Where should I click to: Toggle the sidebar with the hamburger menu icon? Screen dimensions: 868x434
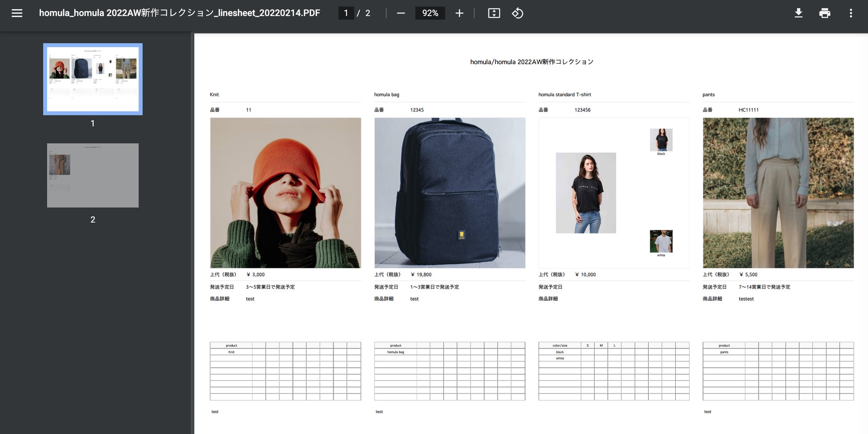click(x=17, y=13)
